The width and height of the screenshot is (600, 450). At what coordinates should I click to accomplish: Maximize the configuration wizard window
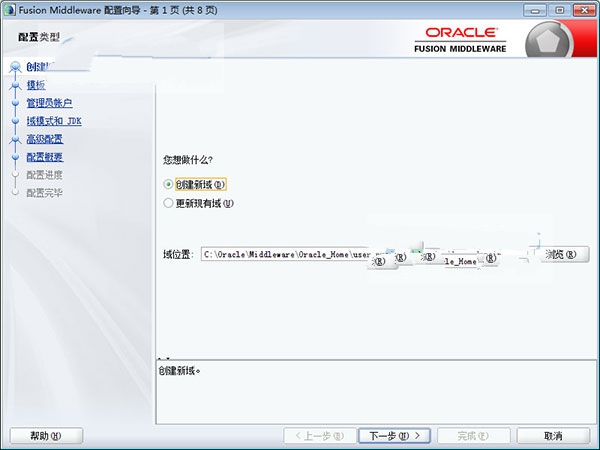coord(559,10)
